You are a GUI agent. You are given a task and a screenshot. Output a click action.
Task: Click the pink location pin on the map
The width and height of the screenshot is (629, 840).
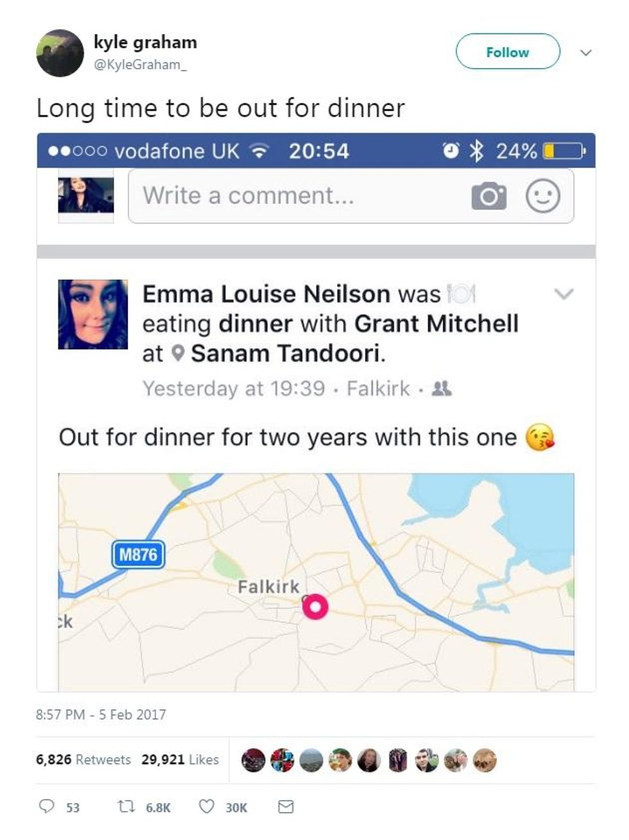[x=315, y=606]
